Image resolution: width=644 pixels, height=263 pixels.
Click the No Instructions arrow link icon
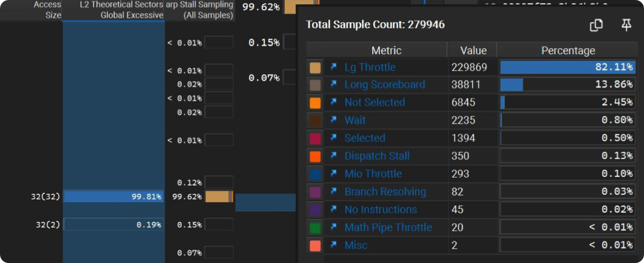(333, 209)
